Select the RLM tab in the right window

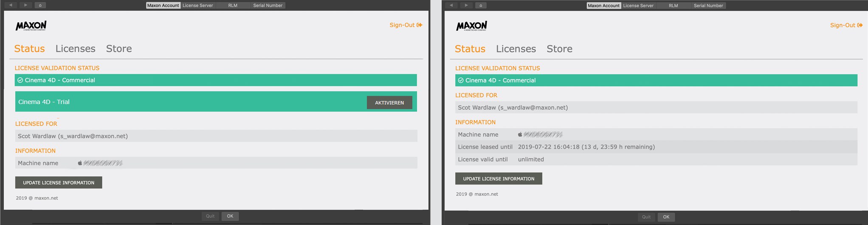(673, 6)
